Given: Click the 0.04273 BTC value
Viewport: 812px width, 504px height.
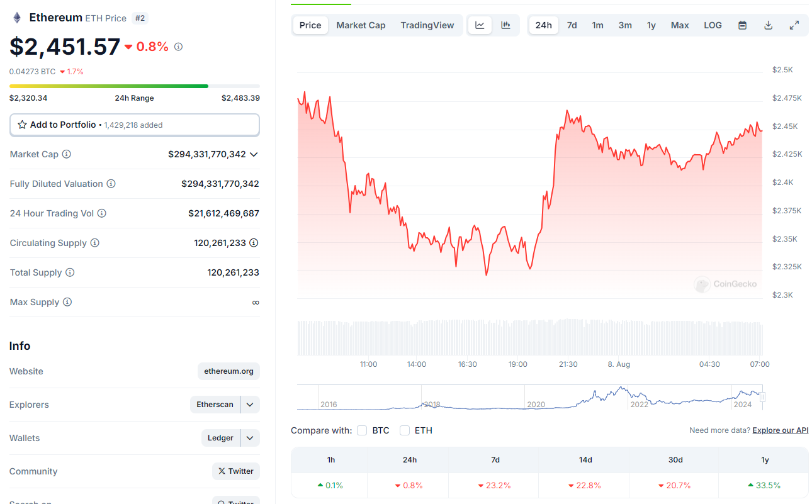Looking at the screenshot, I should click(x=33, y=72).
